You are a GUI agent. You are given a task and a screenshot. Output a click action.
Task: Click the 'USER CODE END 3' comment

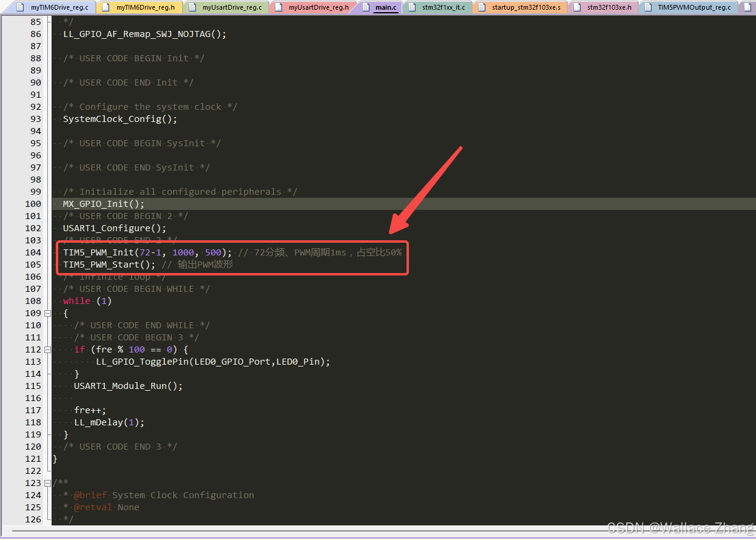(x=120, y=447)
